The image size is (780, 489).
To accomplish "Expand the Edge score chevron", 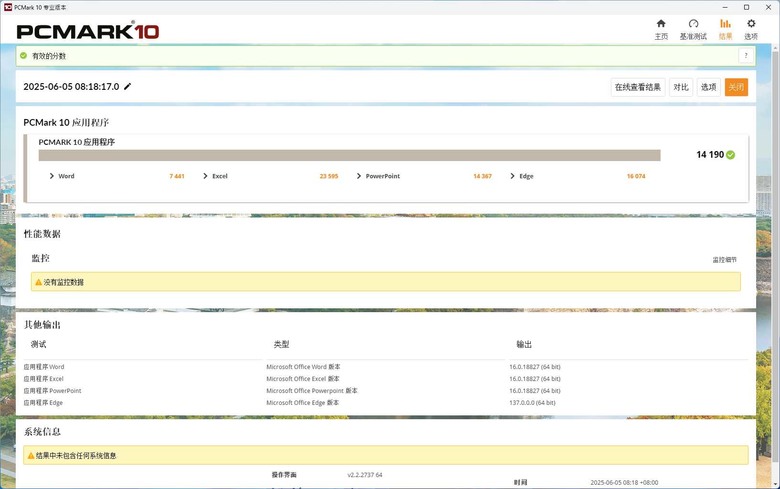I will [512, 176].
